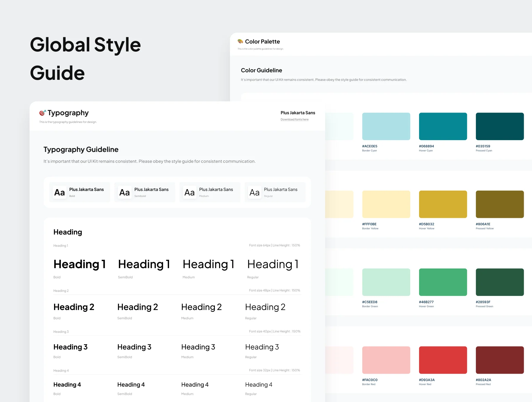Click the Bold Heading 3 sample
The width and height of the screenshot is (532, 402).
click(x=70, y=347)
